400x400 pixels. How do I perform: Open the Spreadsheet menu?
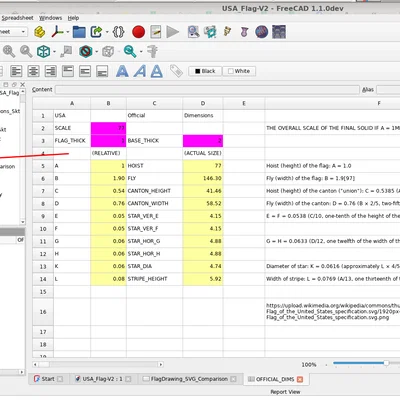click(17, 18)
